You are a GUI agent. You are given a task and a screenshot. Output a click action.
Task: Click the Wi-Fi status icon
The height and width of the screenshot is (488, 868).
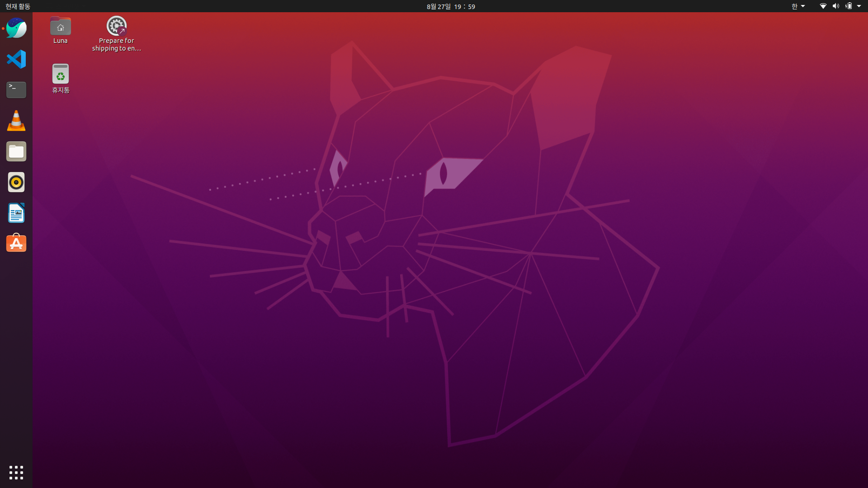pos(823,6)
